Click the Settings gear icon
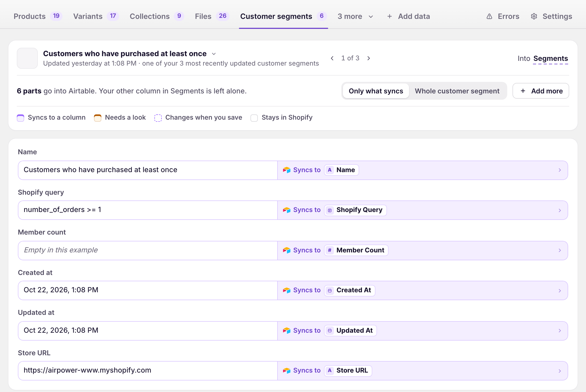This screenshot has width=586, height=392. pos(534,16)
